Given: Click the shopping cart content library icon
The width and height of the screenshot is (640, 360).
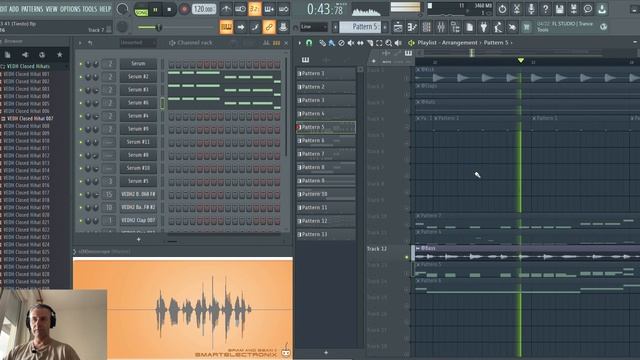Looking at the screenshot, I should [527, 27].
